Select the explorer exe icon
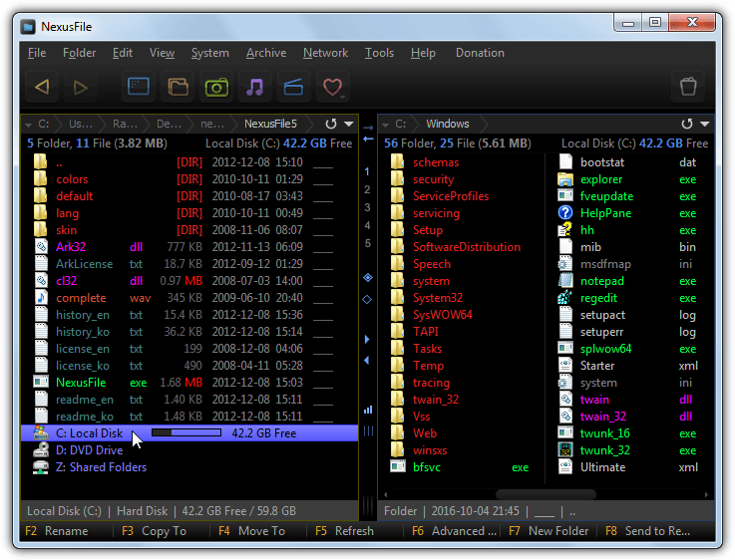Image resolution: width=735 pixels, height=560 pixels. pos(565,179)
